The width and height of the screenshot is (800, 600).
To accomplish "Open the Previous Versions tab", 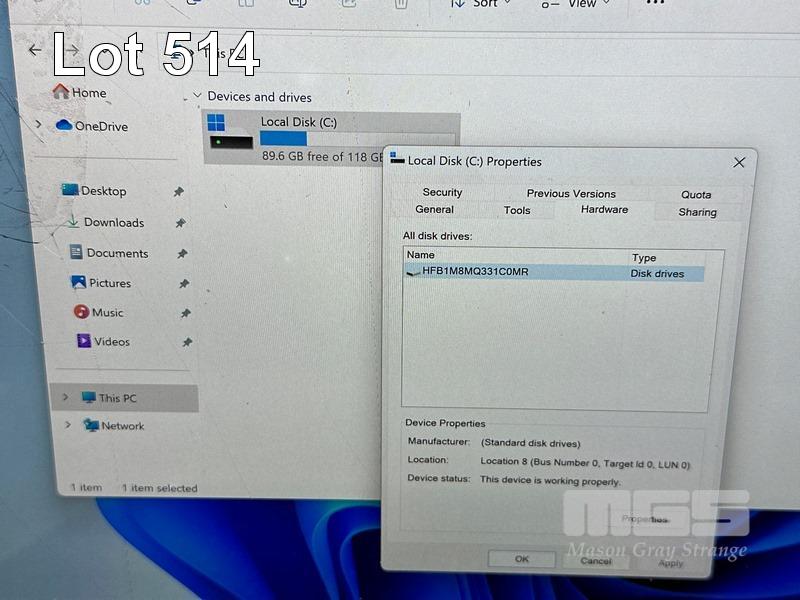I will click(x=571, y=193).
